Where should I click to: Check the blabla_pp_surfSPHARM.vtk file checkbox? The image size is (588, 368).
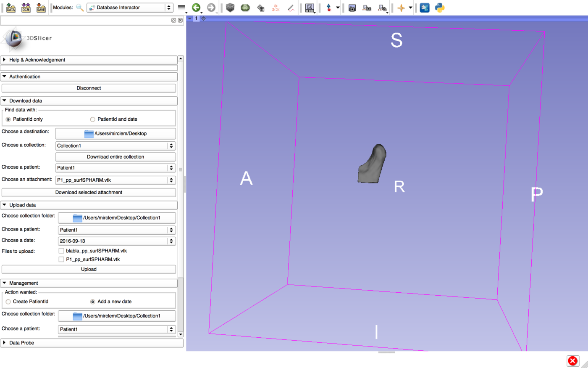pyautogui.click(x=61, y=251)
